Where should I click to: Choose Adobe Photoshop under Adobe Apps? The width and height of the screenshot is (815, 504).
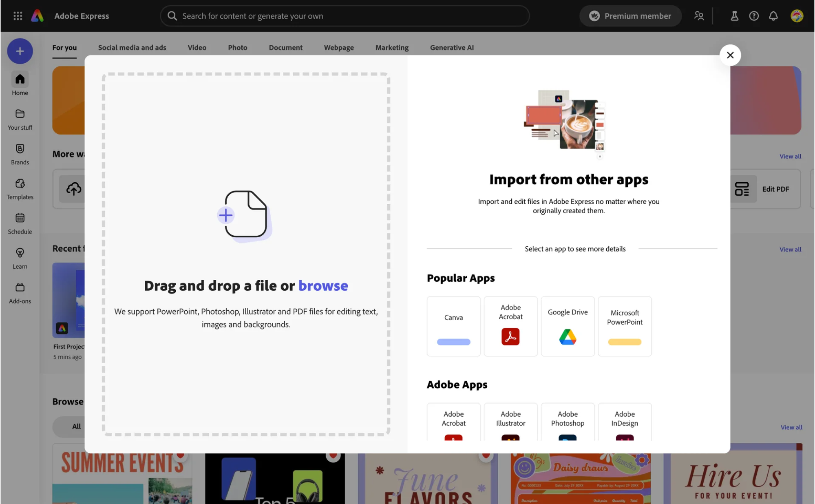[568, 423]
